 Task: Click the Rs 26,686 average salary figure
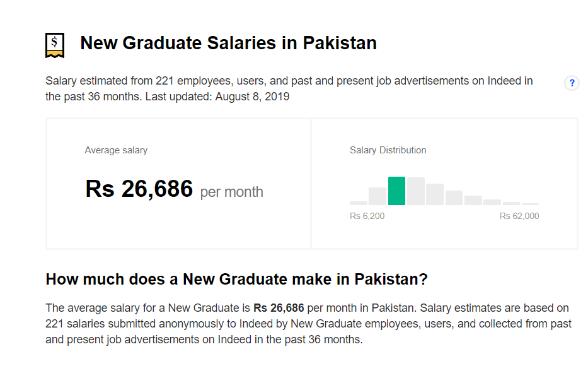[139, 188]
